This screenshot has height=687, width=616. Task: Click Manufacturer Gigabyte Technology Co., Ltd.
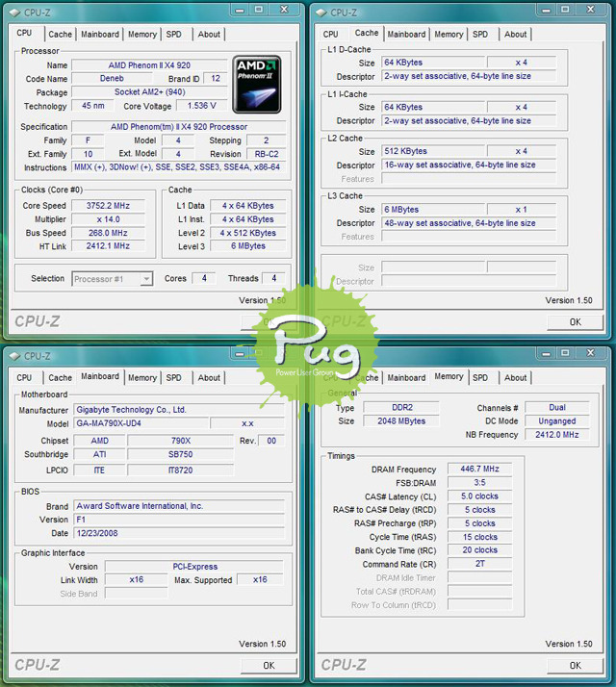point(179,410)
